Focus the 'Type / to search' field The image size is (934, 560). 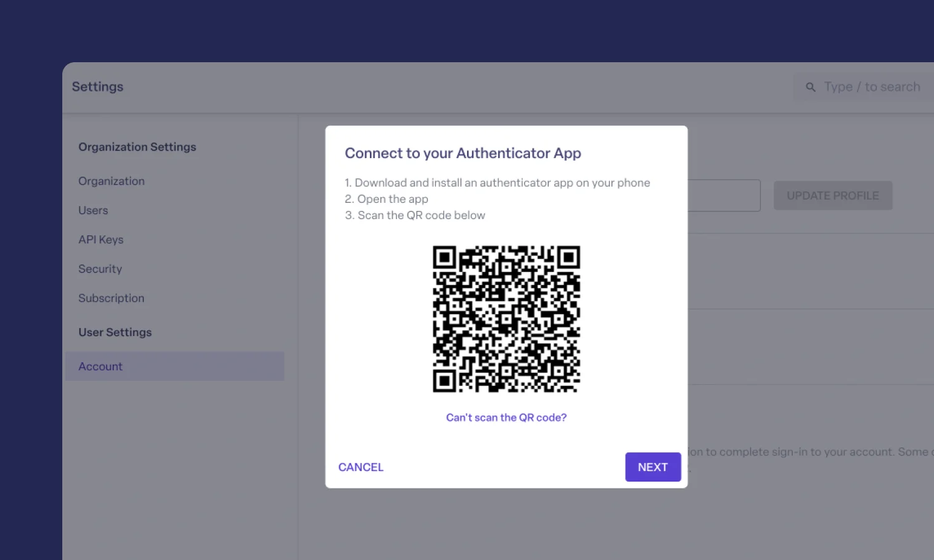(864, 87)
